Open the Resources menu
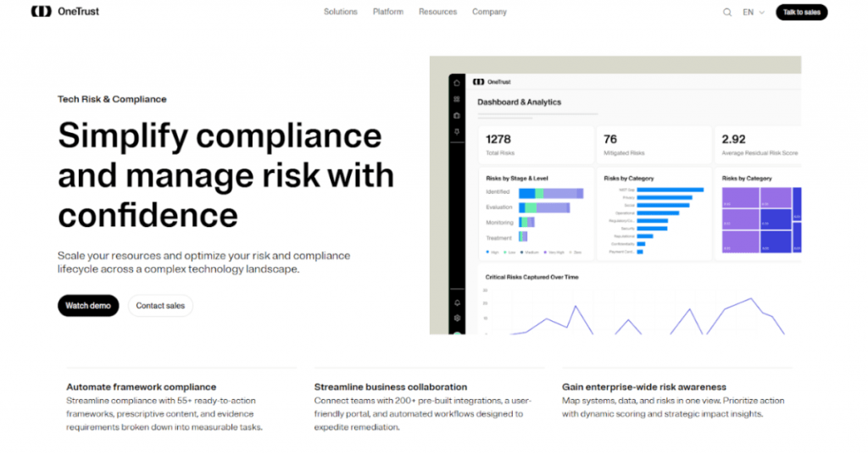868x454 pixels. [x=438, y=12]
